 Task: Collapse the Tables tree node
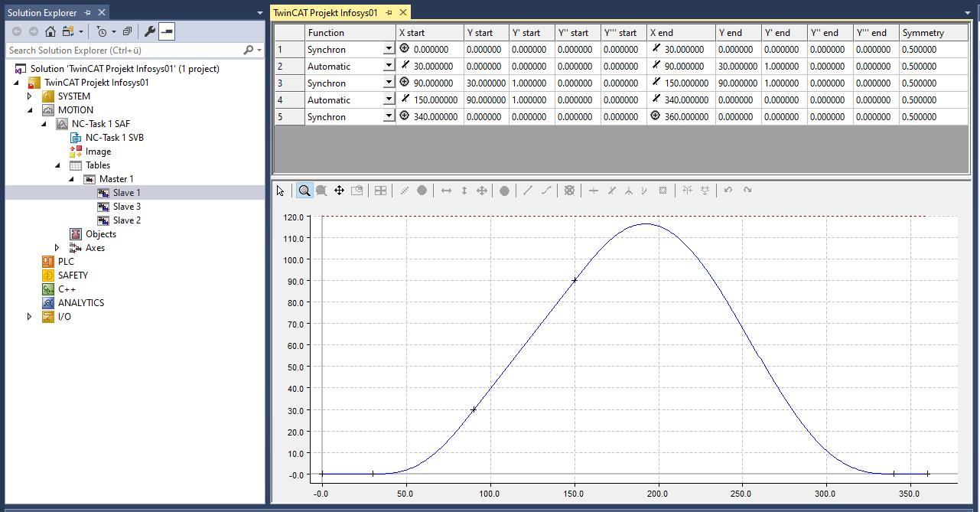58,165
